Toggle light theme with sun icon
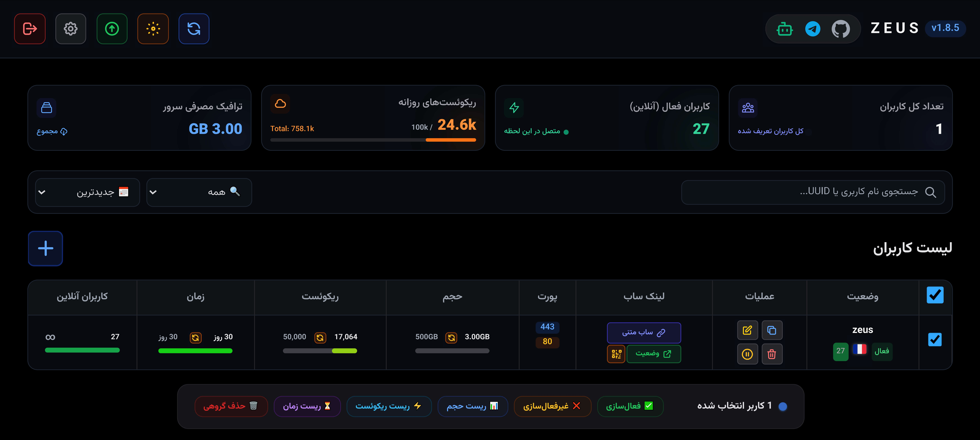This screenshot has height=440, width=980. 153,29
